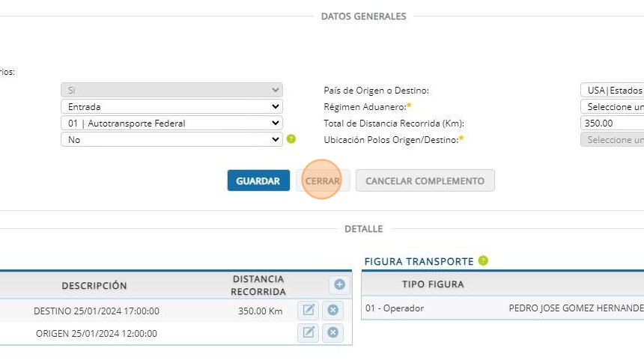Edit the ORIGEN location row

(x=309, y=333)
